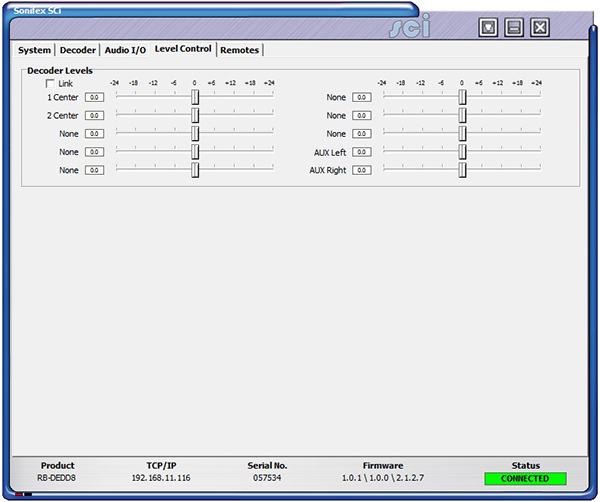Click the IP address 192.168.11.116

[x=161, y=478]
